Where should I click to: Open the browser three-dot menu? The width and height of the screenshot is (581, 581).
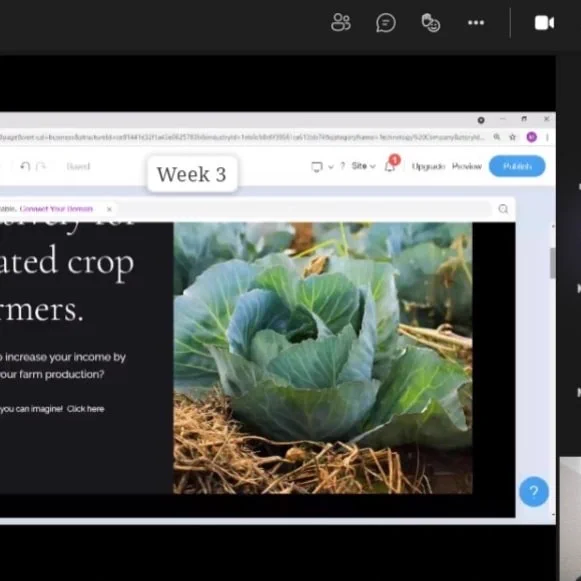coord(548,137)
